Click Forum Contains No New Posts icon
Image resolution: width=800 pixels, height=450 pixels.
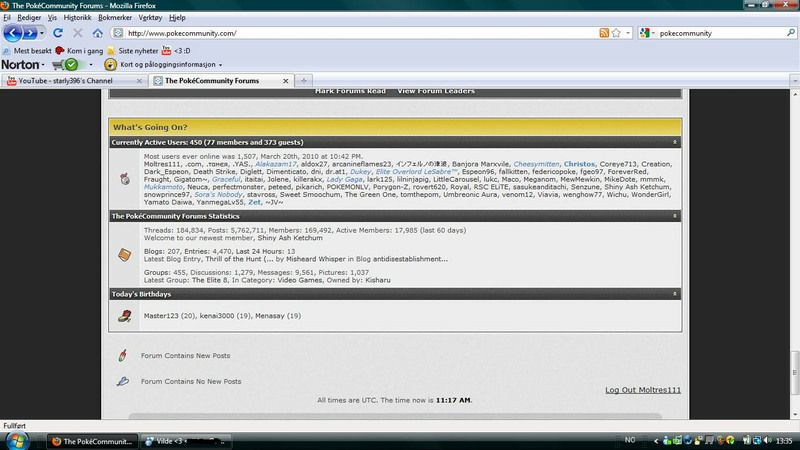click(x=122, y=381)
